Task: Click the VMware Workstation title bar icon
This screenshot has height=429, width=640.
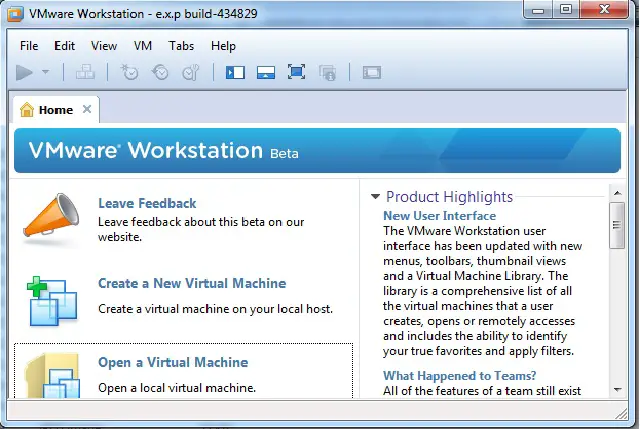Action: click(x=15, y=14)
